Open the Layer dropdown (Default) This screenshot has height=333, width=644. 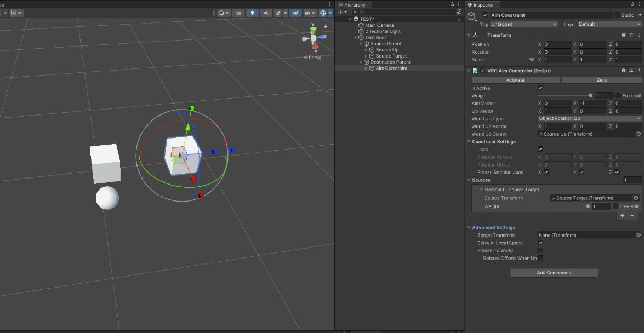(610, 24)
